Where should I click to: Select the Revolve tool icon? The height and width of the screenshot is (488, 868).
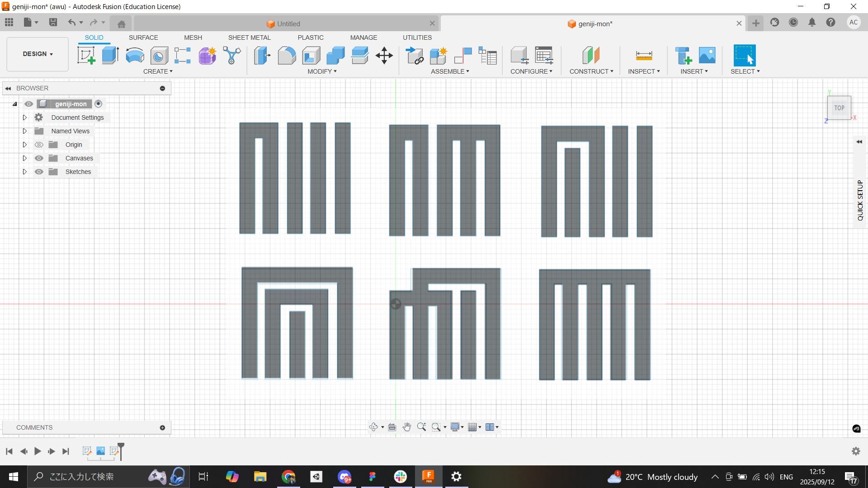[x=135, y=56]
